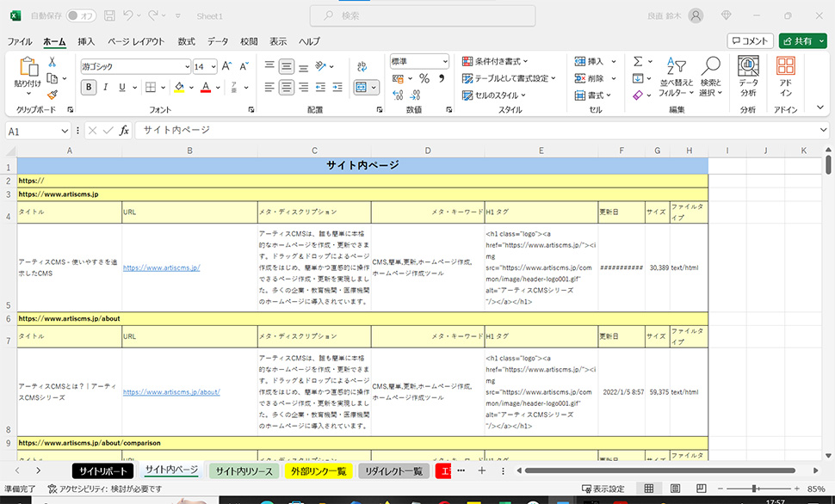This screenshot has width=835, height=504.
Task: Open the https://www.artiscms.jp/about/ hyperlink
Action: click(171, 392)
